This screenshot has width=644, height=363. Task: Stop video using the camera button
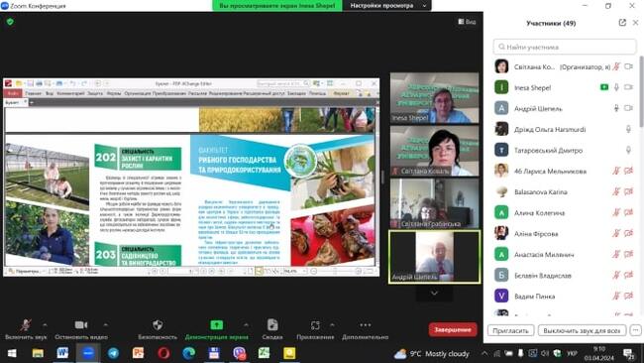(81, 325)
